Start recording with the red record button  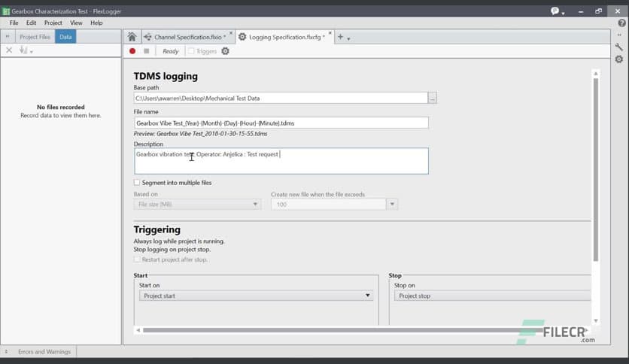[x=132, y=51]
